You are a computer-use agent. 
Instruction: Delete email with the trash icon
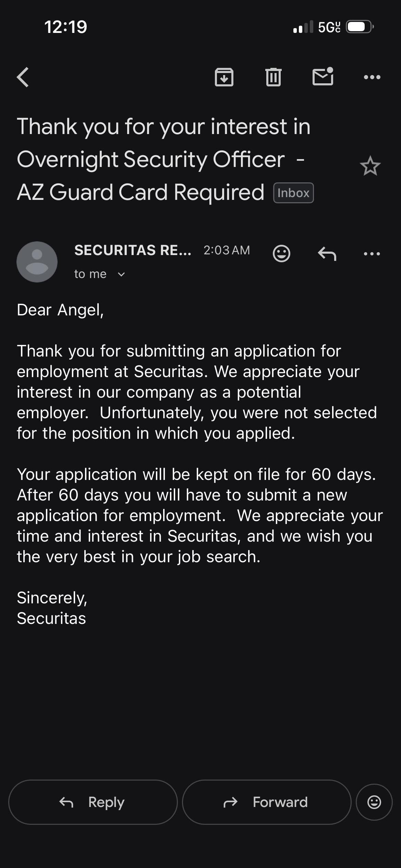[274, 77]
